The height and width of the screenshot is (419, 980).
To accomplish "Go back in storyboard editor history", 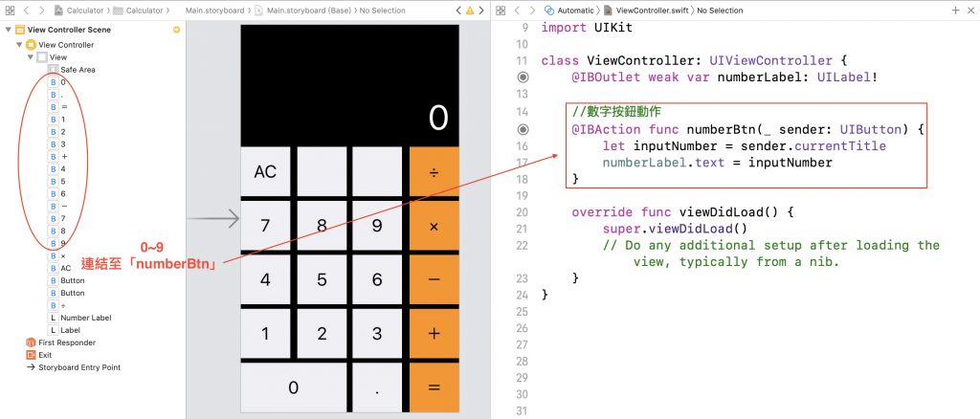I will [26, 11].
